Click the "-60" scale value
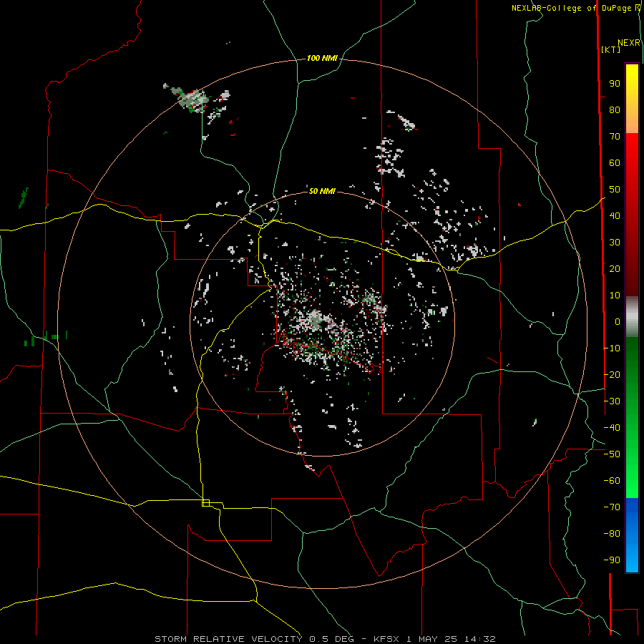The width and height of the screenshot is (644, 644). click(x=612, y=481)
